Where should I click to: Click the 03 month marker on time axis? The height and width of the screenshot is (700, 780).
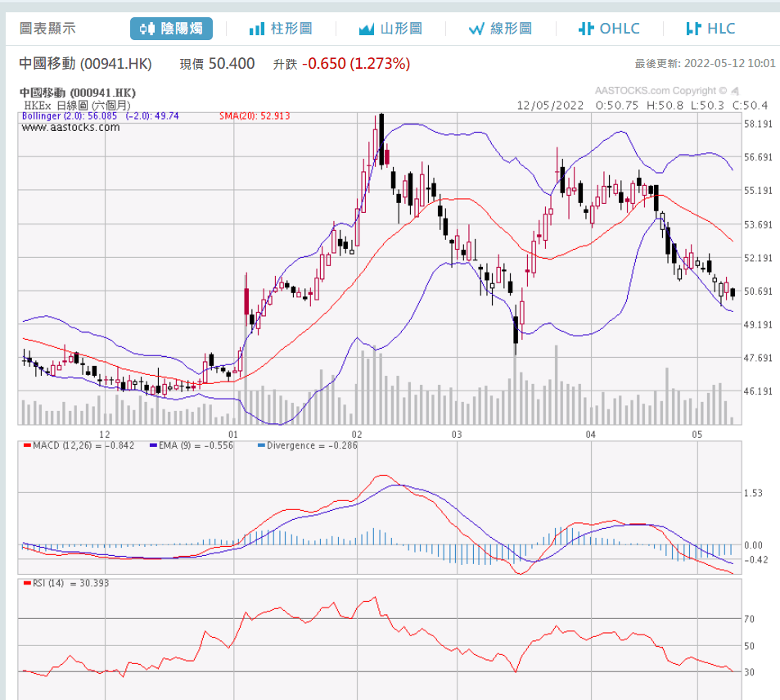tap(457, 435)
